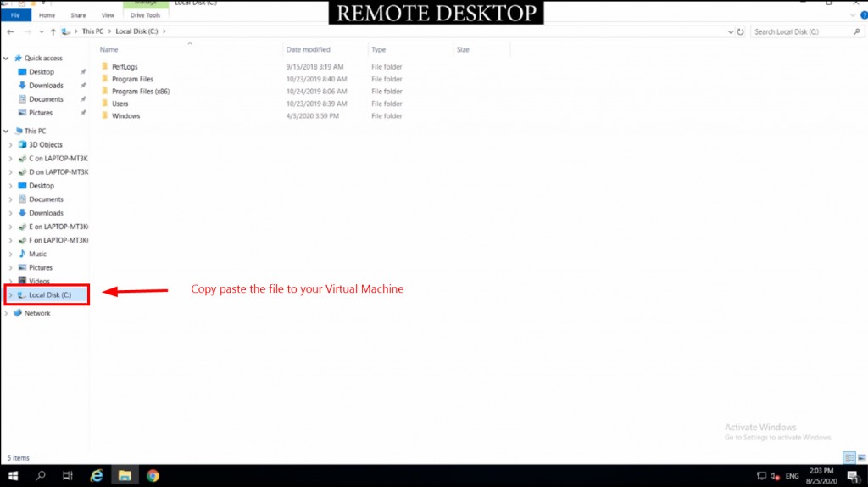This screenshot has height=487, width=868.
Task: Open Downloads under This PC
Action: point(46,213)
